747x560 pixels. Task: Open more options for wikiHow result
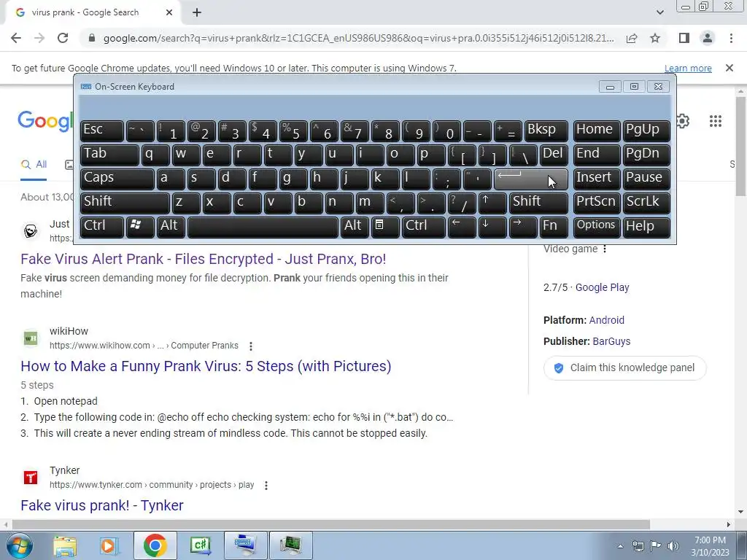251,346
